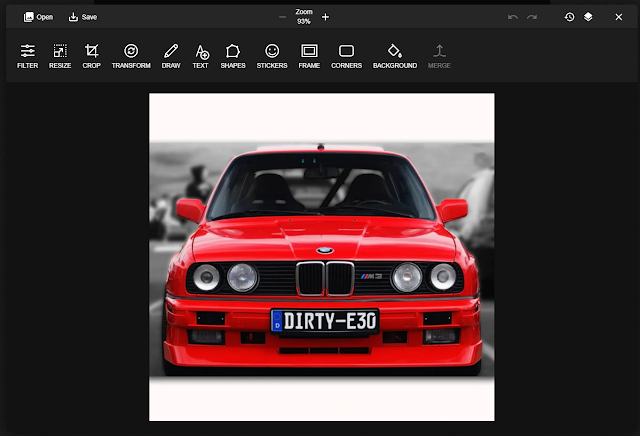Open the Stickers panel

pos(272,56)
